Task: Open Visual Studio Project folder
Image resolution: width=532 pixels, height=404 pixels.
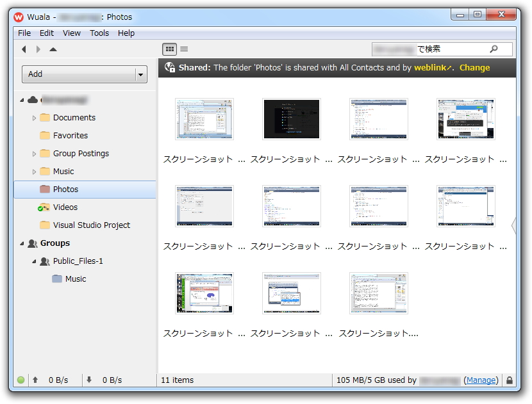Action: pos(91,225)
